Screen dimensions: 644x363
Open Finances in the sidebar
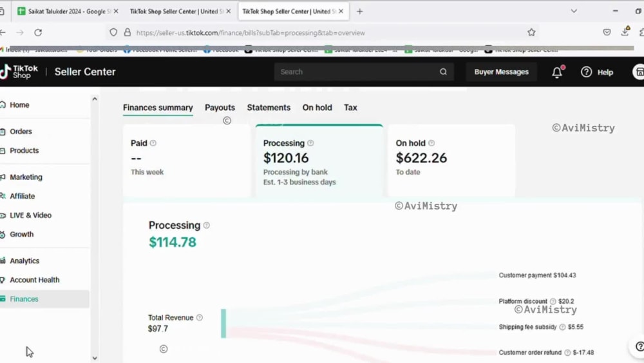[24, 299]
